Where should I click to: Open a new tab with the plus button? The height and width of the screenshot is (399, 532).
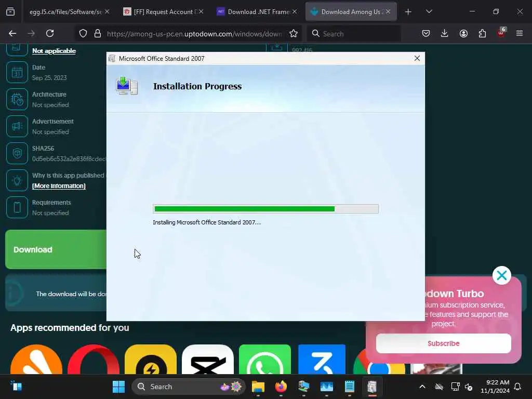click(408, 12)
